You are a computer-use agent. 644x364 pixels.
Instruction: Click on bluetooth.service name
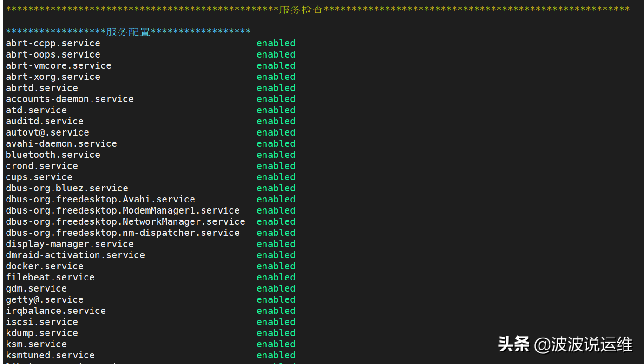click(x=53, y=155)
